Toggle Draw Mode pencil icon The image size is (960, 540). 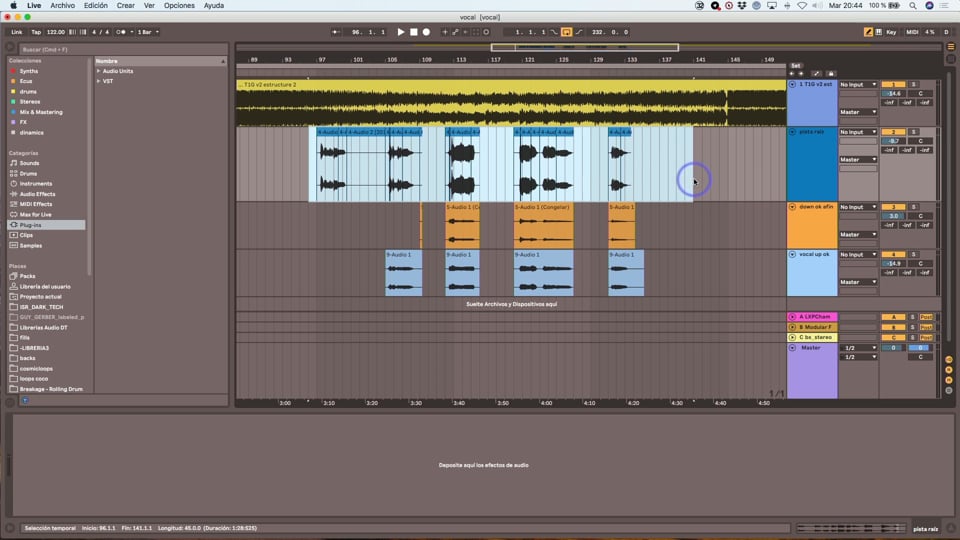(868, 32)
